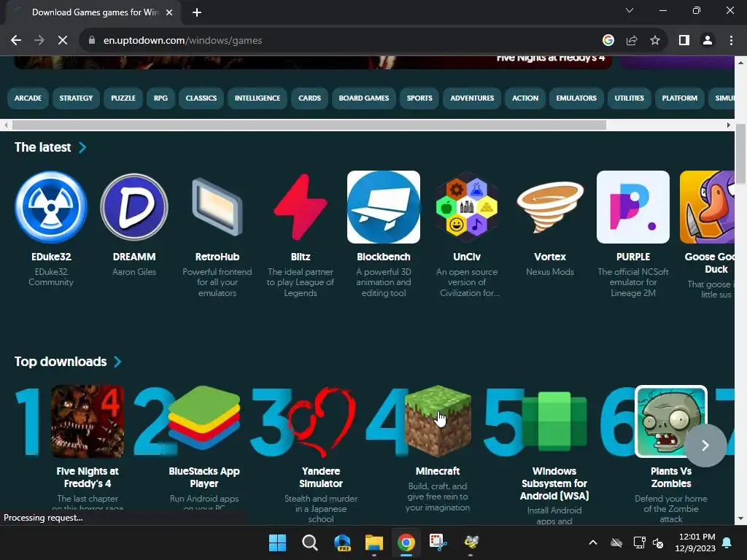
Task: Open the UnCiv hexagon icon
Action: pos(467,207)
